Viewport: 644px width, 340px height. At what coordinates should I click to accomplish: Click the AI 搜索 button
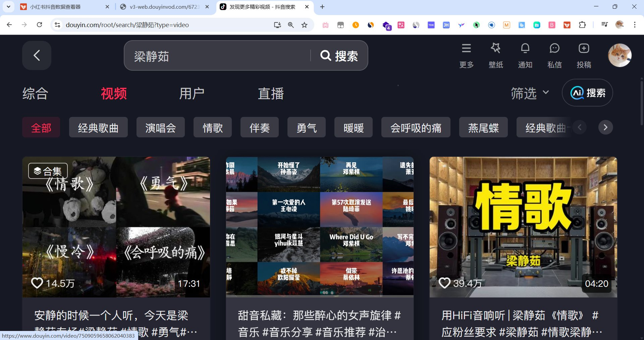(x=588, y=93)
